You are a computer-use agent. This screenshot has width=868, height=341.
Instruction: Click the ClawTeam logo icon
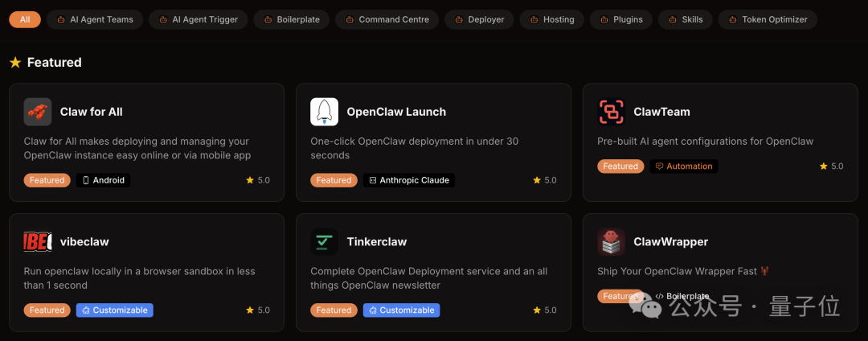tap(611, 112)
